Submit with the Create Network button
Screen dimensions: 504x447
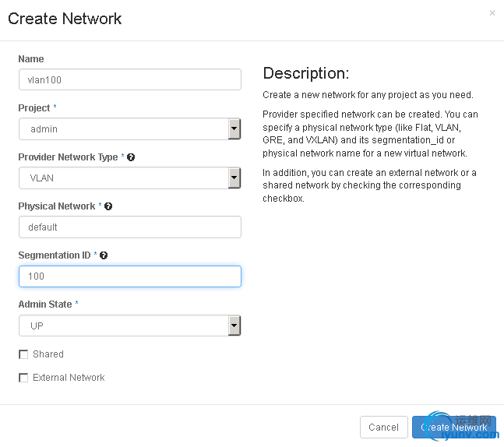[x=454, y=427]
